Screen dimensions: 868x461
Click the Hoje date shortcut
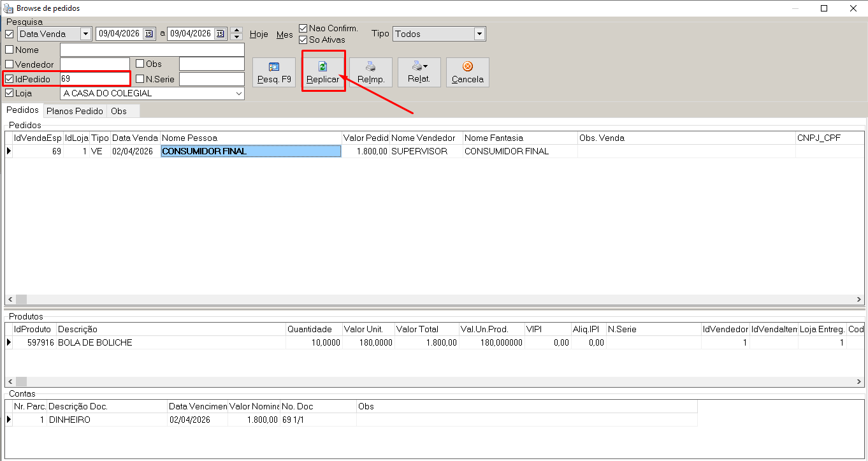click(x=259, y=34)
